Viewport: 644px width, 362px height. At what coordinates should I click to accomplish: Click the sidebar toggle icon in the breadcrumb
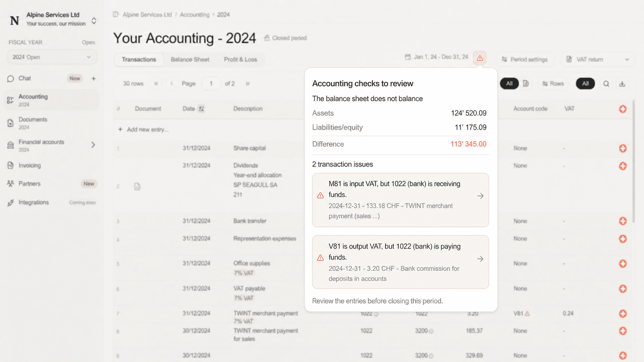tap(116, 15)
